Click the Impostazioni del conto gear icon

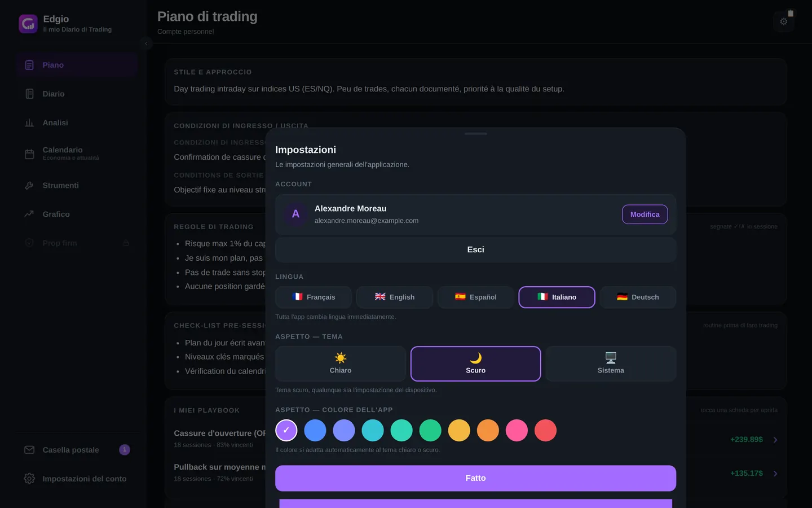(29, 479)
